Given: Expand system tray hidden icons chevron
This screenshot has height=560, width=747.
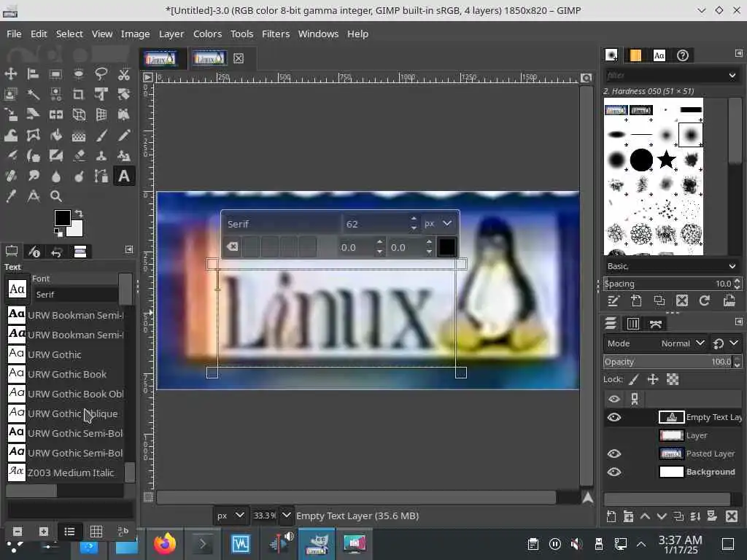Looking at the screenshot, I should tap(641, 544).
